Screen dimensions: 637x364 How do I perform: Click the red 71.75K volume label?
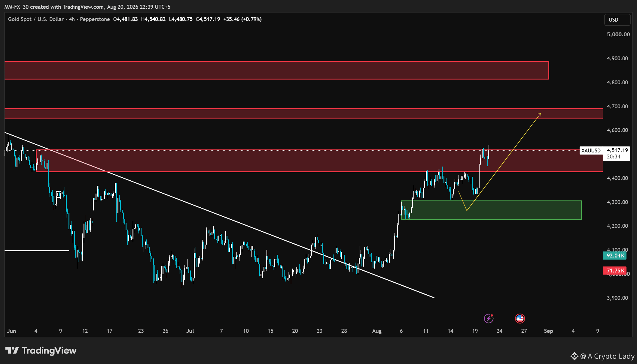(x=615, y=271)
